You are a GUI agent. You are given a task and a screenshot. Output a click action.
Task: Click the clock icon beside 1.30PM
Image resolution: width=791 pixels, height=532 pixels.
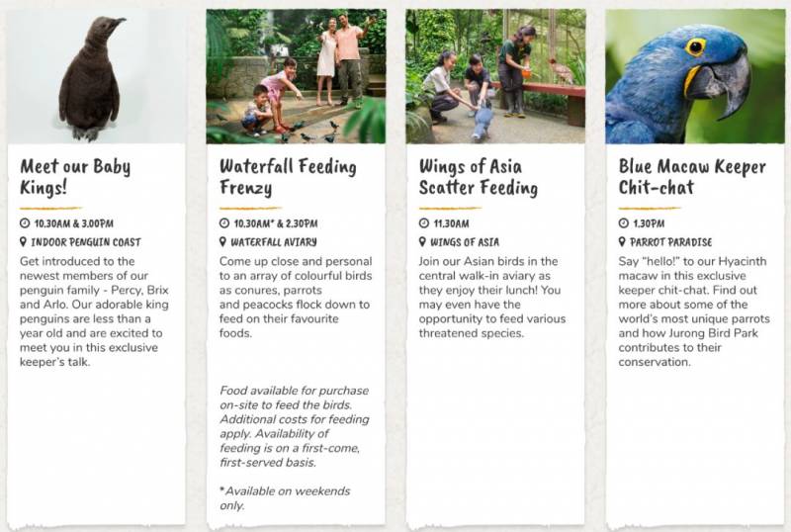[624, 223]
